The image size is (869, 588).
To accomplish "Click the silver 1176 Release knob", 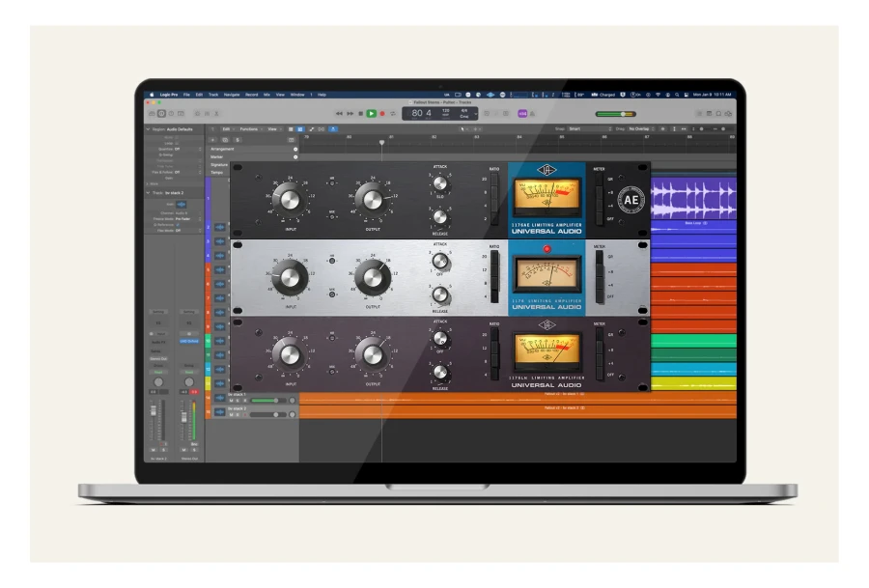I will pos(440,294).
